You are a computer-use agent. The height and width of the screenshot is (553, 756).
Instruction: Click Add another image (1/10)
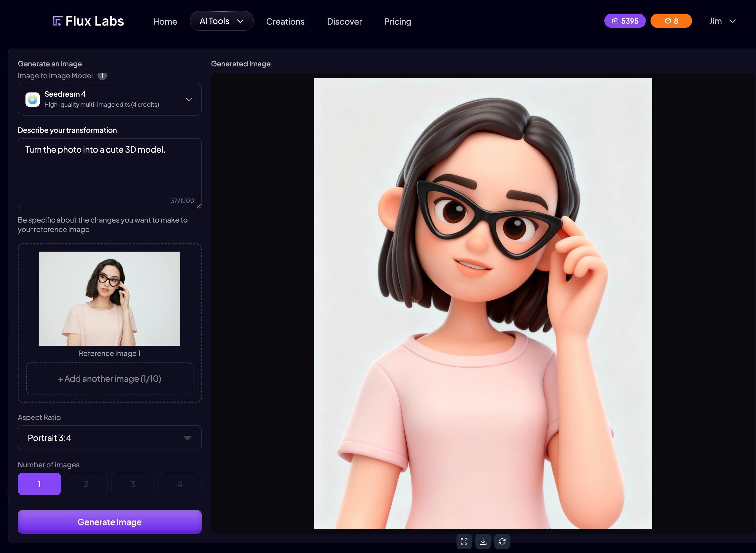[109, 379]
